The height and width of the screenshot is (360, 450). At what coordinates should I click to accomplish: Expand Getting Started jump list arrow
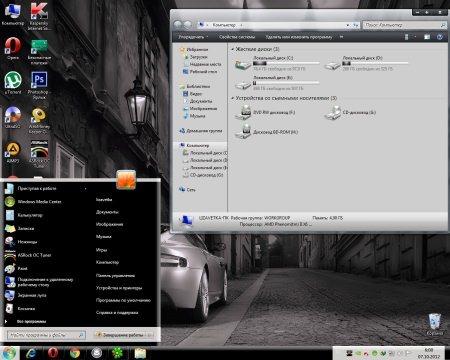(x=85, y=188)
